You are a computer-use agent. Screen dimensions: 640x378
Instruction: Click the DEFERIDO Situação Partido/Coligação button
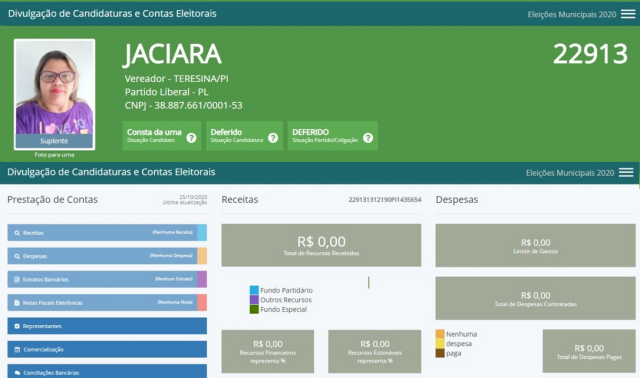click(x=333, y=136)
